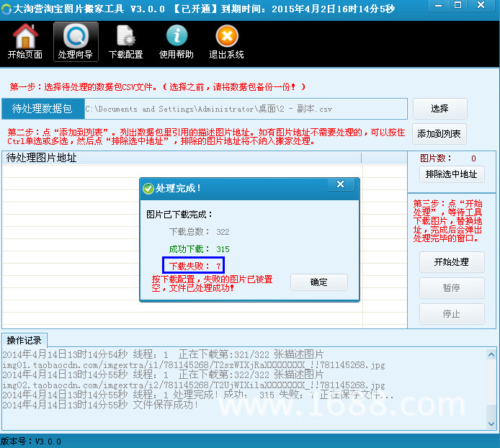
Task: Click log scrollbar down arrow
Action: [x=491, y=424]
